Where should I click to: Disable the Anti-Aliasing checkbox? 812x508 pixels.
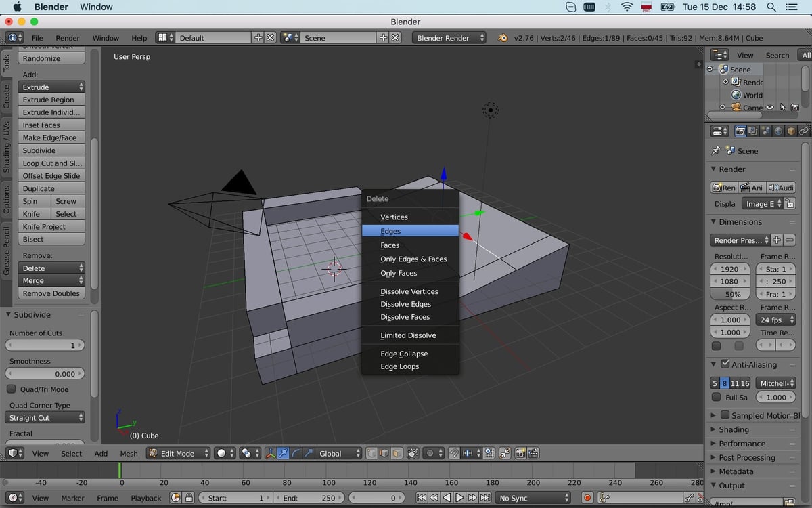coord(725,364)
